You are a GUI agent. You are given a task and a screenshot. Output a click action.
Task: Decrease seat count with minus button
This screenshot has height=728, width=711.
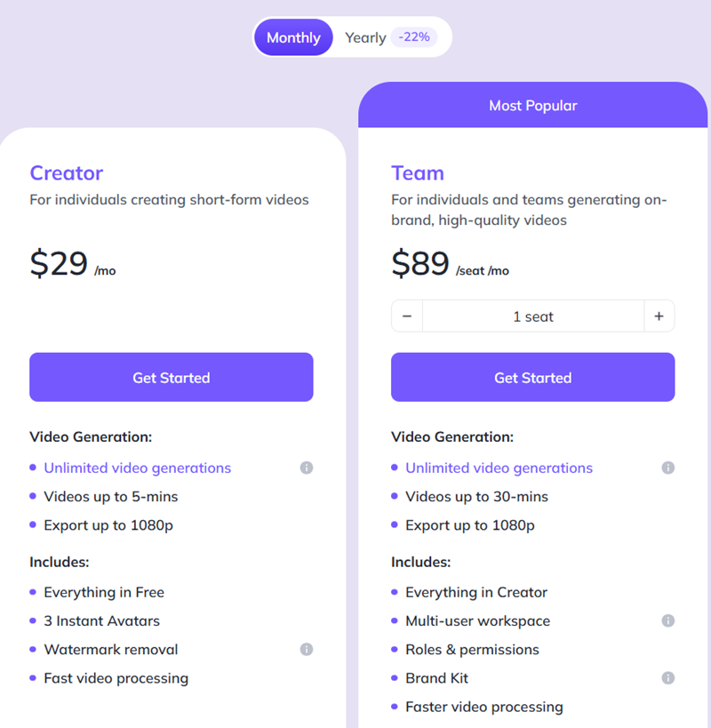[407, 316]
